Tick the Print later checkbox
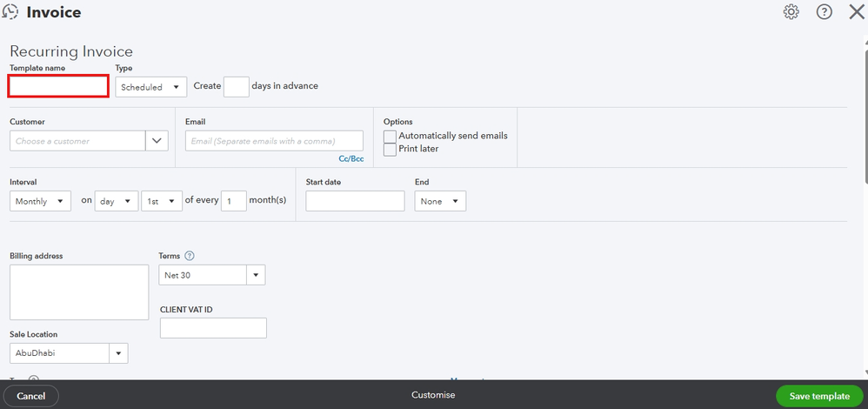The height and width of the screenshot is (409, 868). click(391, 149)
